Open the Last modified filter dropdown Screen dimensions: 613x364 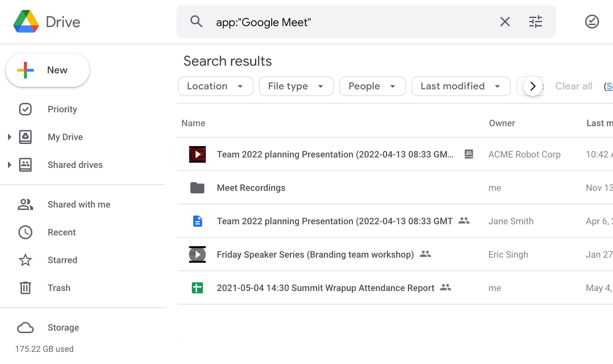coord(461,86)
